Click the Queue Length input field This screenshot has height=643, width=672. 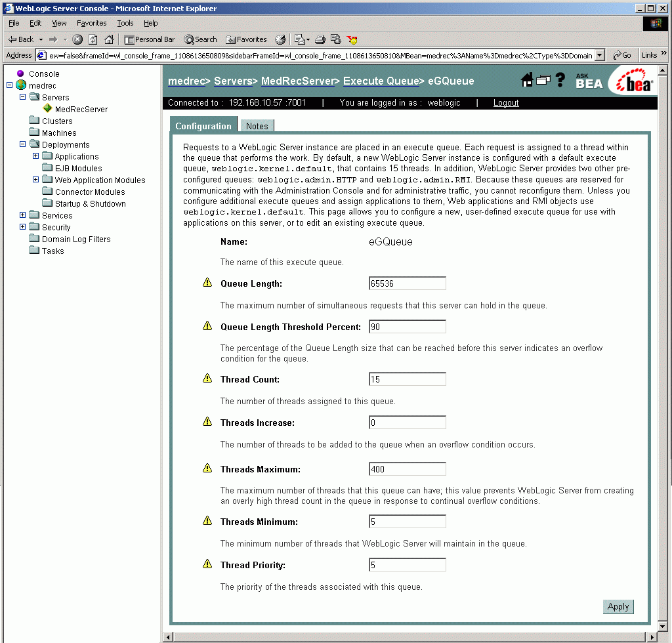click(x=407, y=283)
